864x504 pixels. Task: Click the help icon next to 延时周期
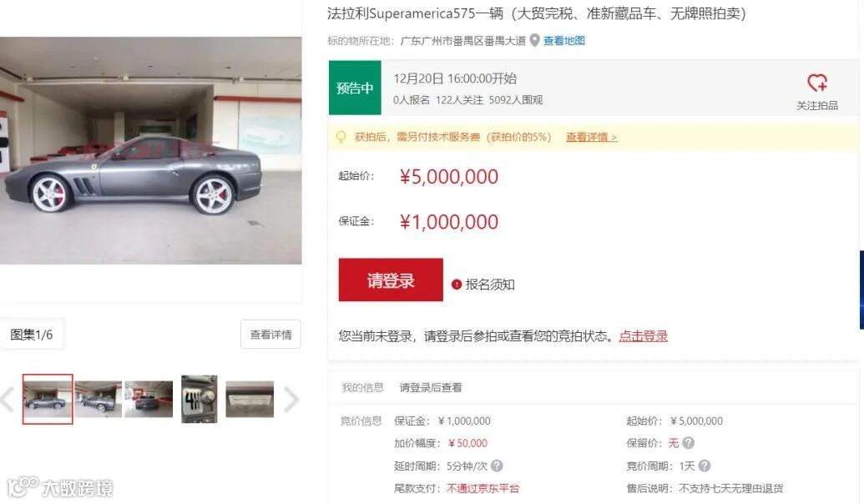click(497, 466)
